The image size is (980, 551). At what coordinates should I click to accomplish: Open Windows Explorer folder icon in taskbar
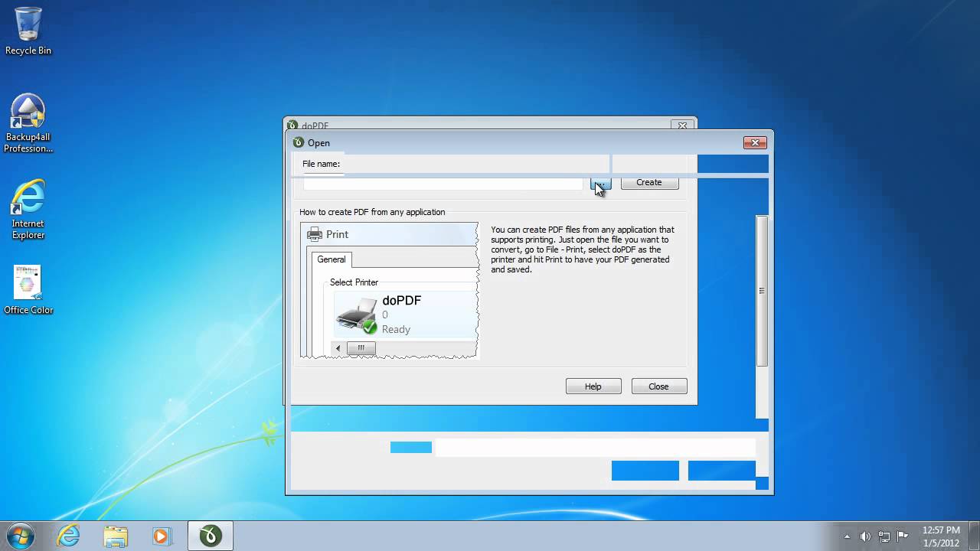point(116,536)
